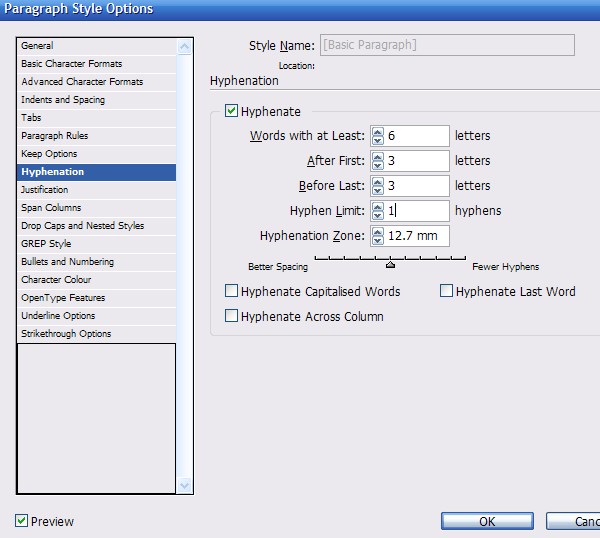This screenshot has width=600, height=538.
Task: Decrease the After First letters value
Action: 378,165
